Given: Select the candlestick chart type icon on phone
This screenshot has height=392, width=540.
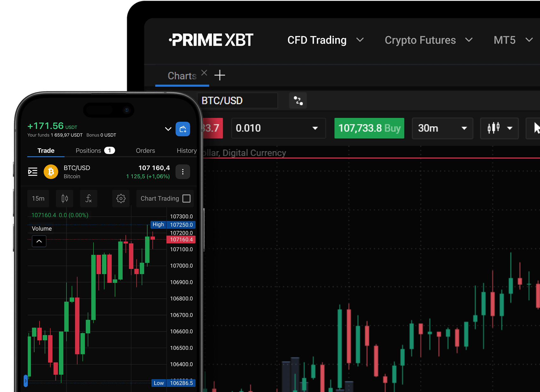Looking at the screenshot, I should [64, 199].
